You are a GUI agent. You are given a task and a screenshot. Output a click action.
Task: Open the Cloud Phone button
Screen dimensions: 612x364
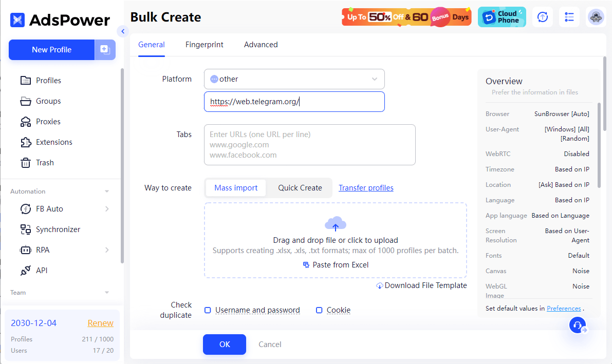502,17
